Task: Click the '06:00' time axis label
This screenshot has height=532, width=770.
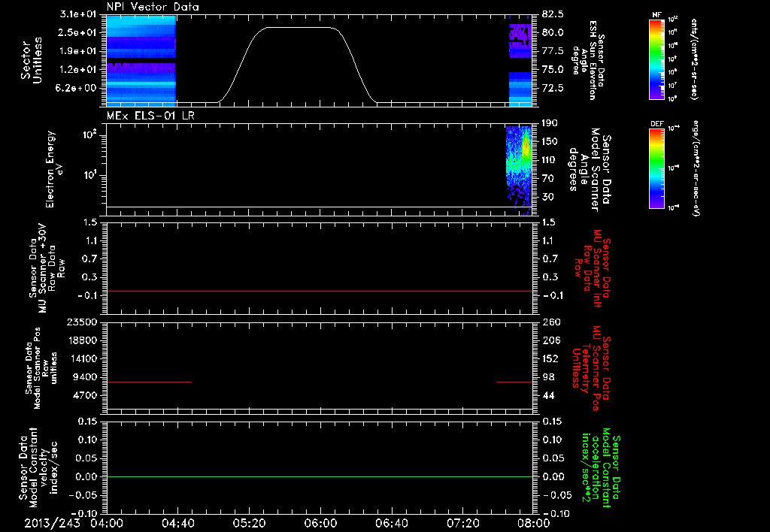Action: coord(320,523)
